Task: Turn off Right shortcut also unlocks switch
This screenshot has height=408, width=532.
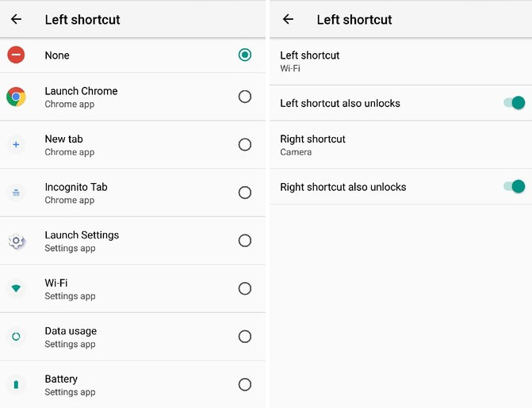Action: coord(514,186)
